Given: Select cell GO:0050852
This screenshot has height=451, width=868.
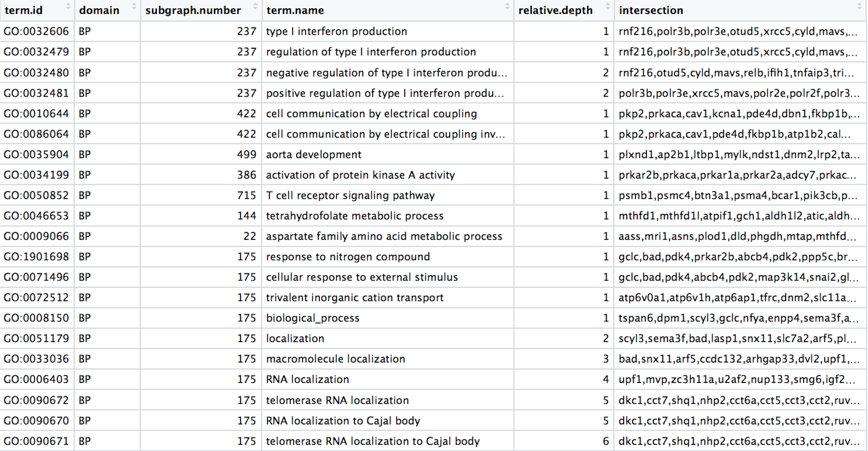Looking at the screenshot, I should pyautogui.click(x=37, y=195).
